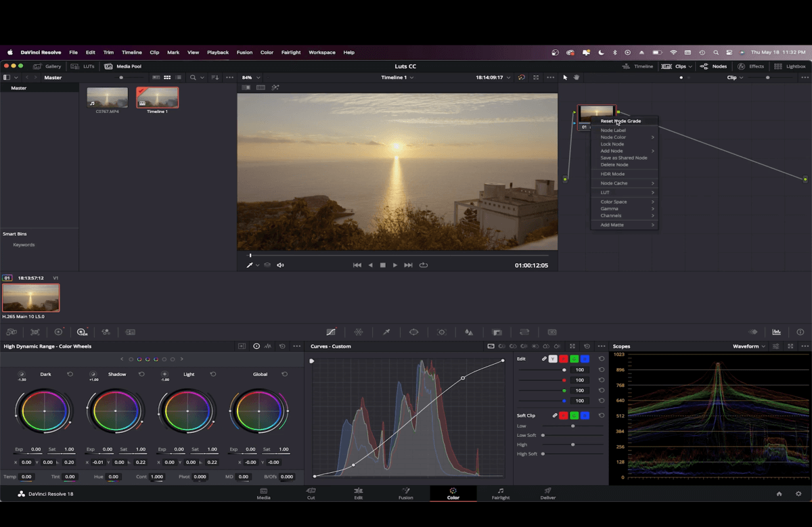Click the Dark color wheel

[x=44, y=411]
